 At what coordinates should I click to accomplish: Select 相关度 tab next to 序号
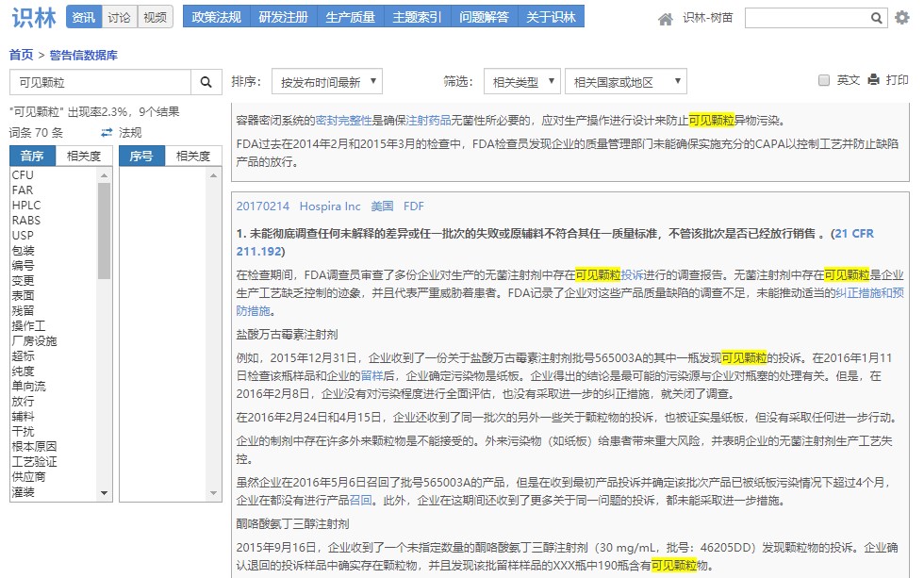pos(193,156)
